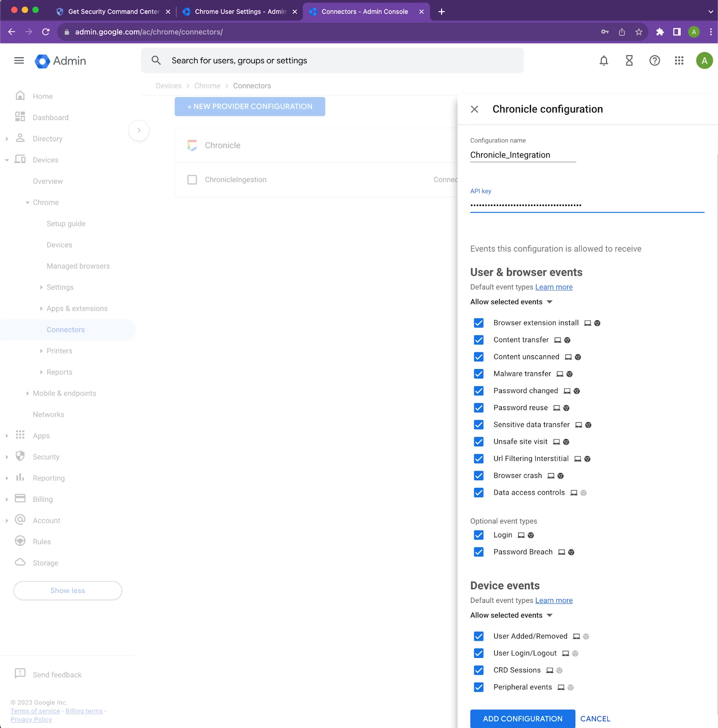
Task: Open a new browser tab
Action: pos(441,12)
